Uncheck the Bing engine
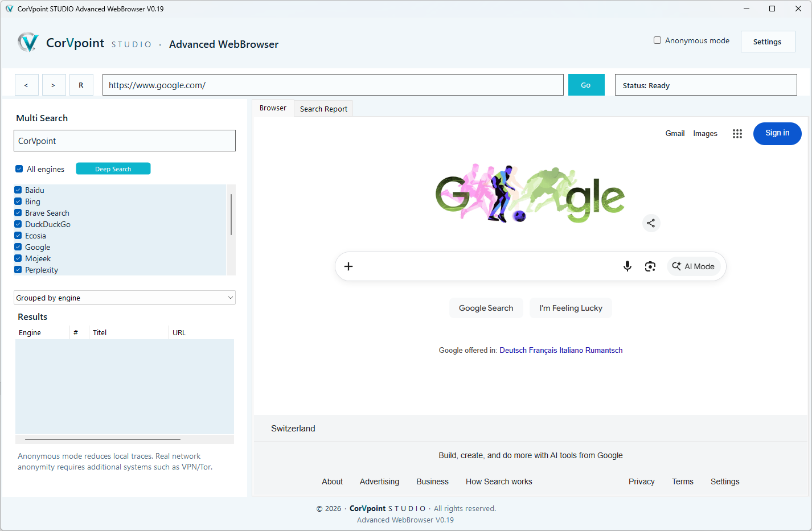The image size is (812, 531). point(18,201)
